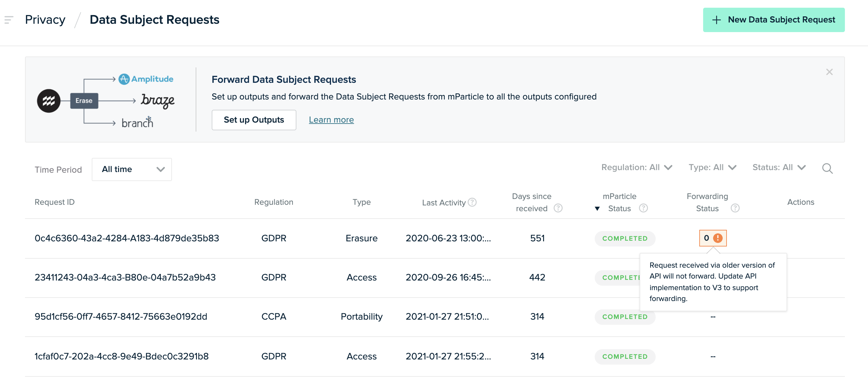The image size is (868, 380).
Task: Click the Last Activity help icon
Action: pyautogui.click(x=472, y=202)
